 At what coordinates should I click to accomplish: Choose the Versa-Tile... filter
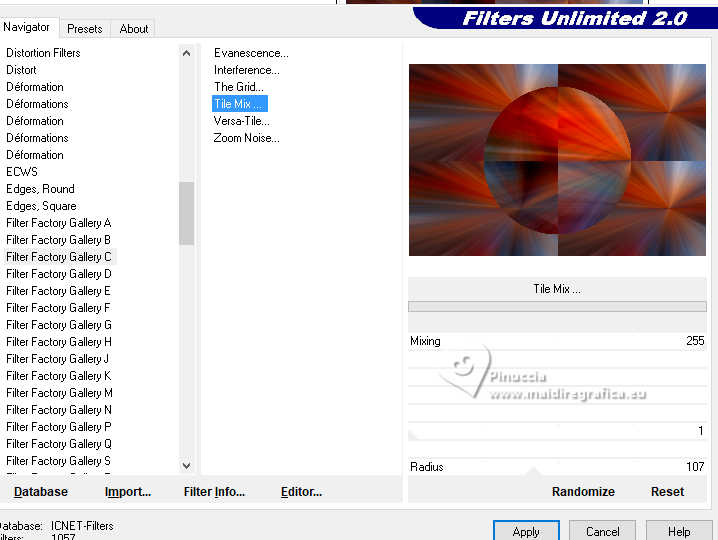241,121
